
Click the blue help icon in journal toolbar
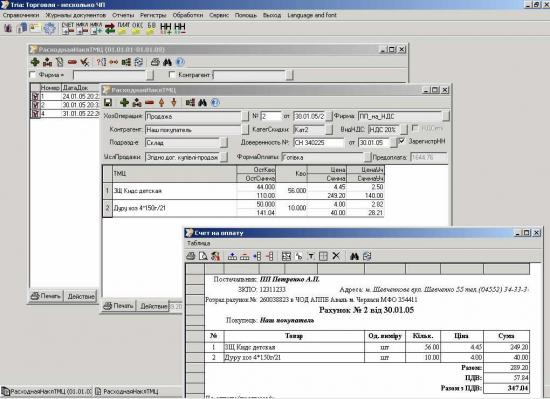[180, 62]
